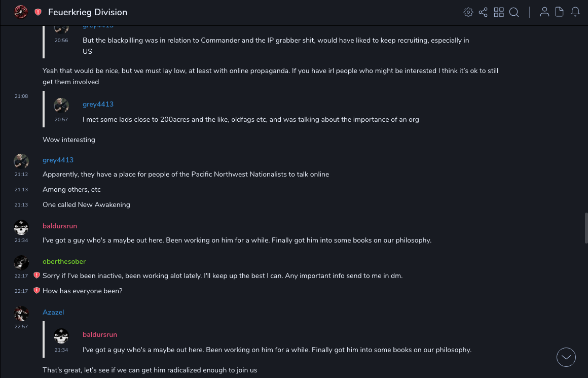
Task: Search messages with magnifier icon
Action: coord(514,12)
